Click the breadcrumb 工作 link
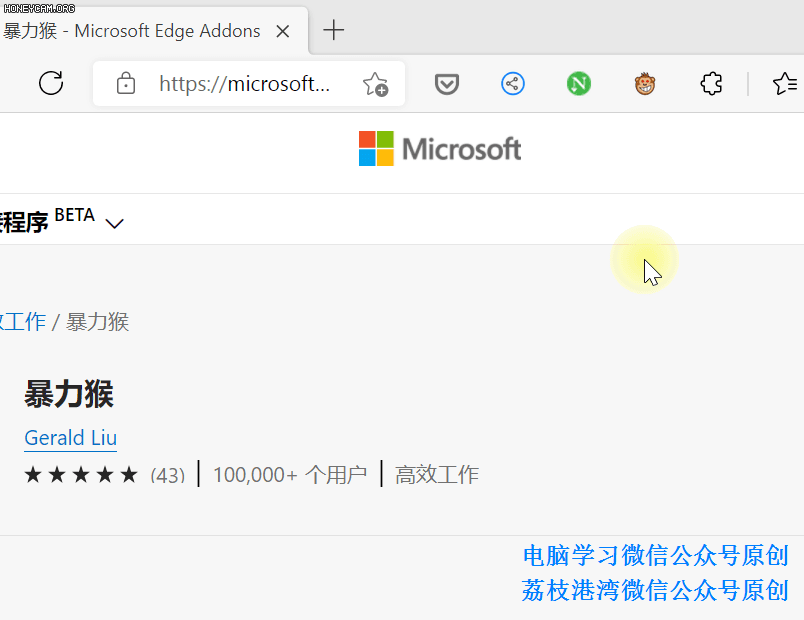 (22, 322)
